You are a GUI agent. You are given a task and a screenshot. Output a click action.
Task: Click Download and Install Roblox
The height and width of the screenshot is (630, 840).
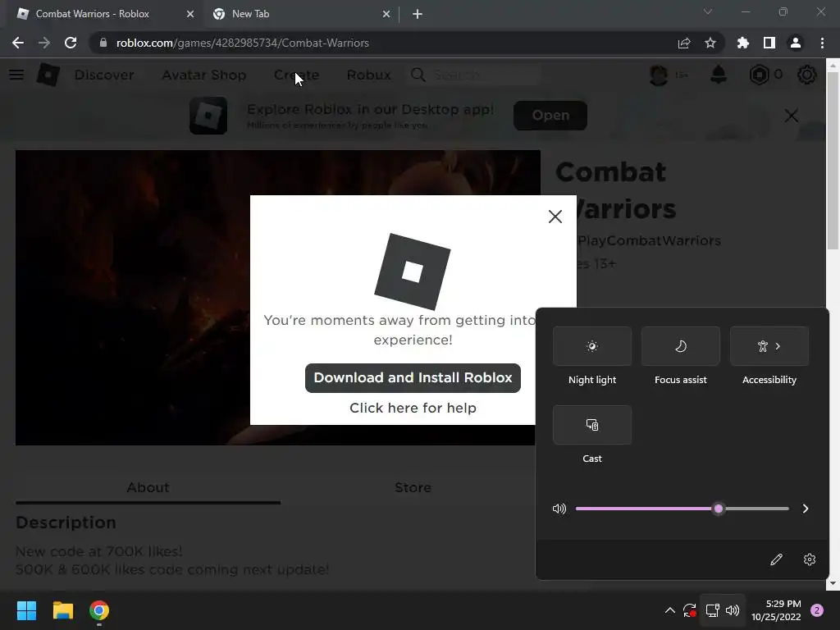413,377
